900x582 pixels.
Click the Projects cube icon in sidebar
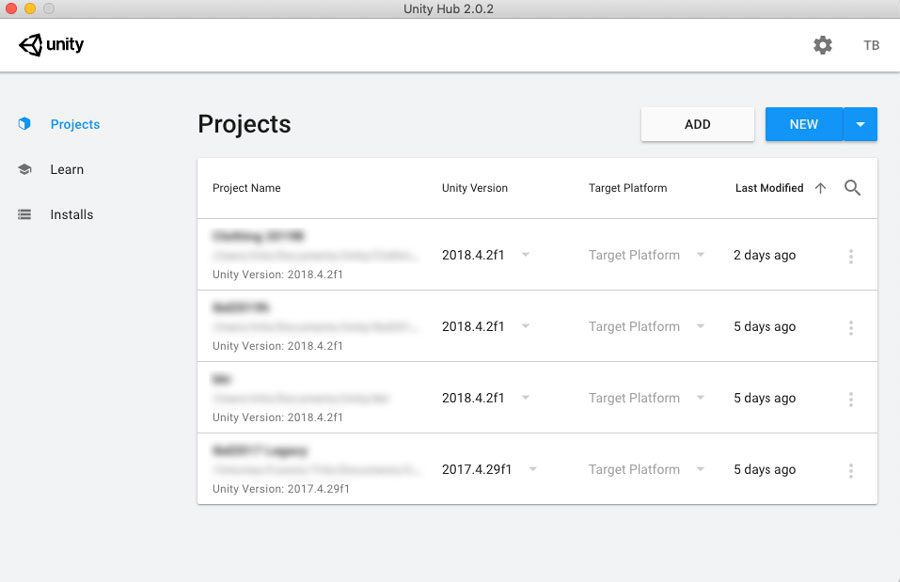24,124
